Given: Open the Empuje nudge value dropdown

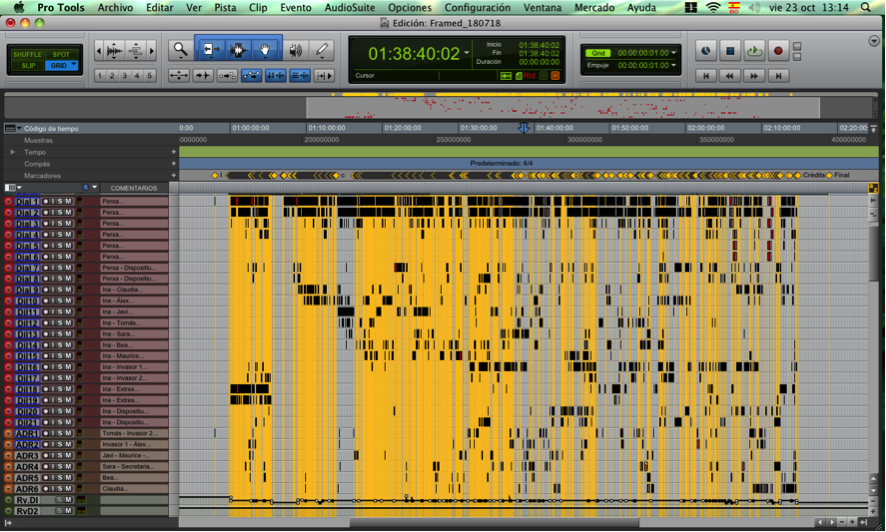Looking at the screenshot, I should 674,65.
